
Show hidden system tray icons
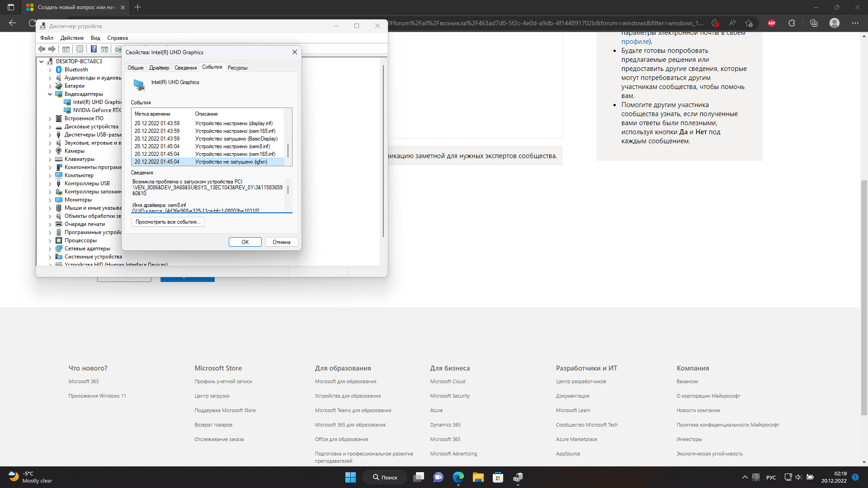click(745, 477)
